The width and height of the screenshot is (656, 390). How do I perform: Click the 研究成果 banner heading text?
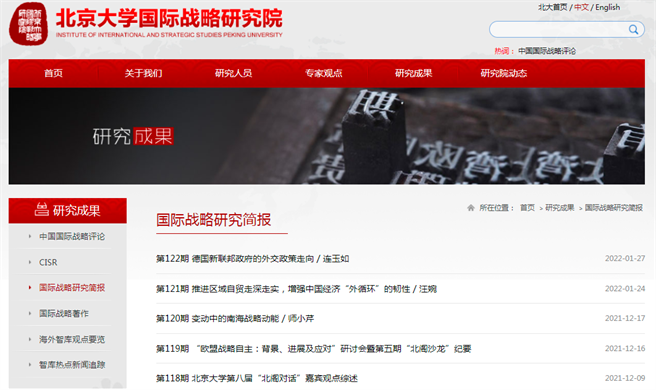click(x=133, y=136)
